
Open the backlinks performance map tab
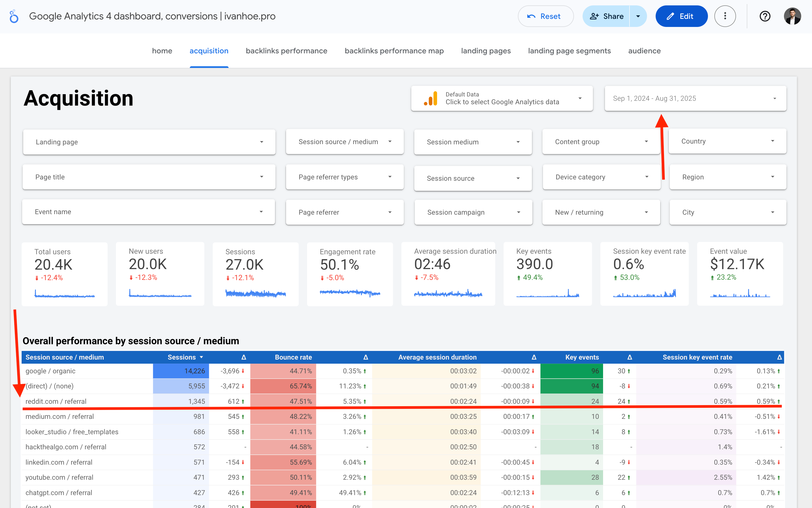click(394, 51)
